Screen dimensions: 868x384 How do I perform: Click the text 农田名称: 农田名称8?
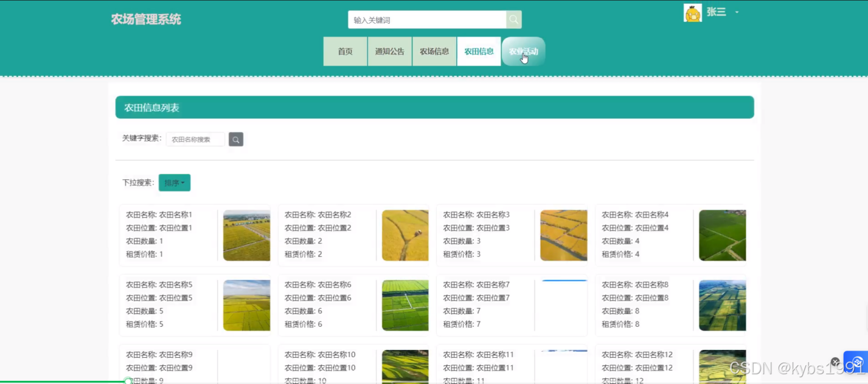[635, 285]
